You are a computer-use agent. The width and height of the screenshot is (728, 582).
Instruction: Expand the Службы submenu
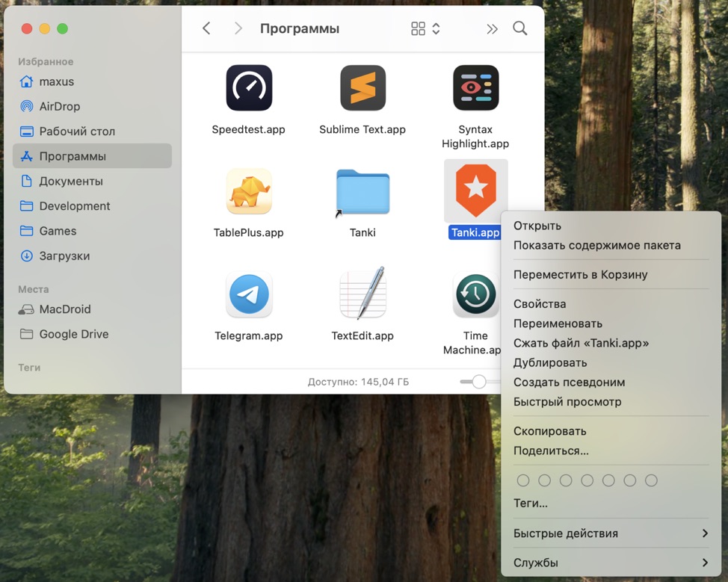[611, 563]
